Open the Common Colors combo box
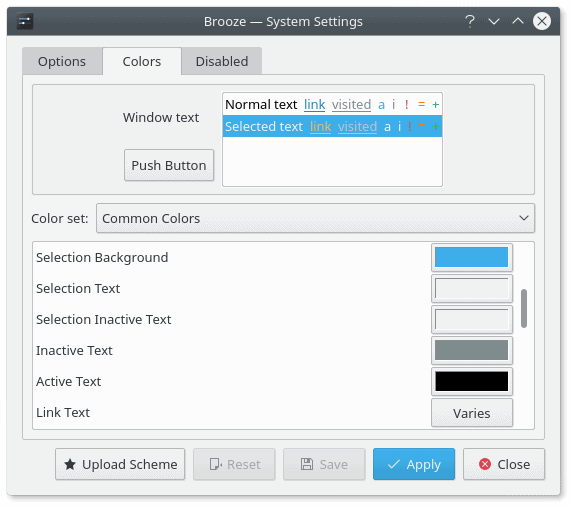The width and height of the screenshot is (573, 508). pyautogui.click(x=315, y=218)
